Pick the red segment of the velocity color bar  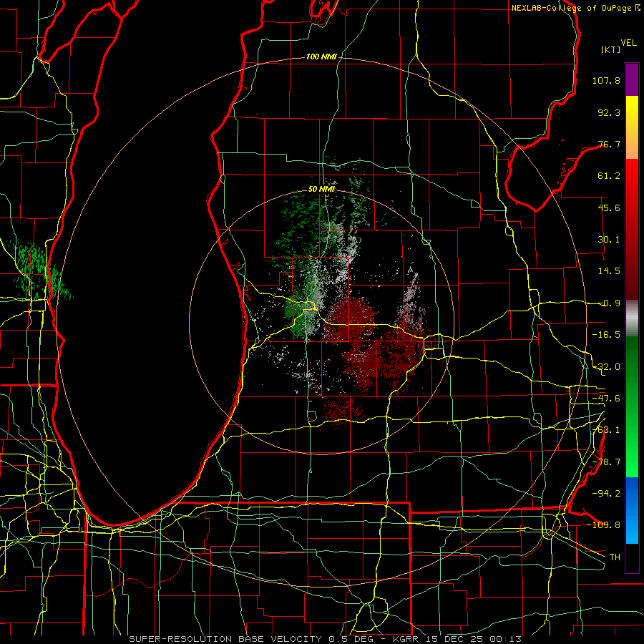point(632,229)
